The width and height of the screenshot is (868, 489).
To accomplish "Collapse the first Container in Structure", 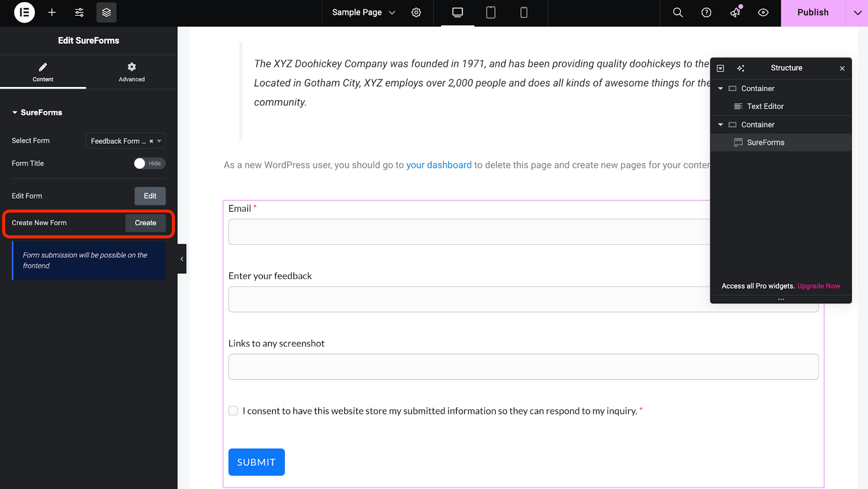I will click(720, 88).
